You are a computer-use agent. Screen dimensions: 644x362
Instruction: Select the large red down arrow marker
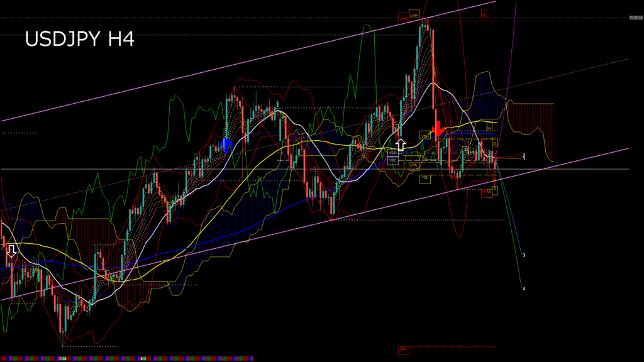(438, 127)
